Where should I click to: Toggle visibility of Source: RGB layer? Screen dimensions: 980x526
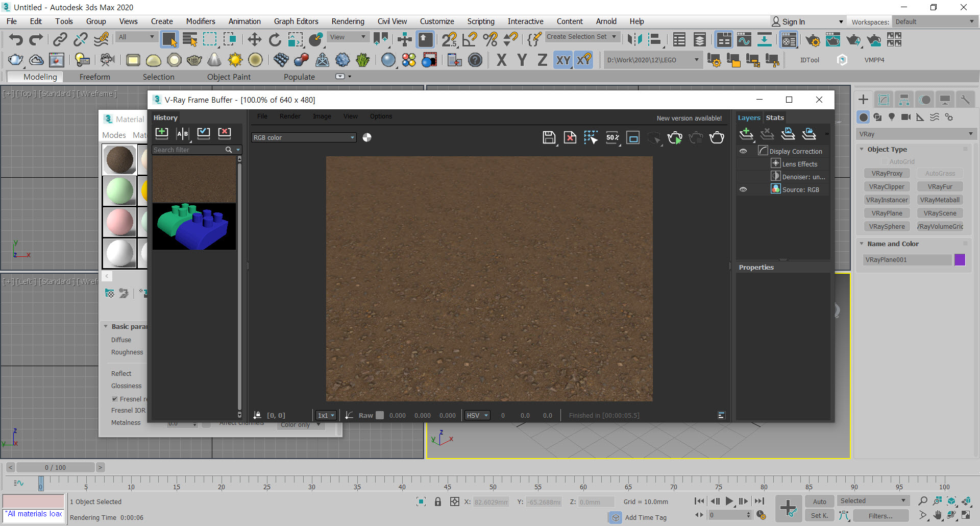[743, 189]
